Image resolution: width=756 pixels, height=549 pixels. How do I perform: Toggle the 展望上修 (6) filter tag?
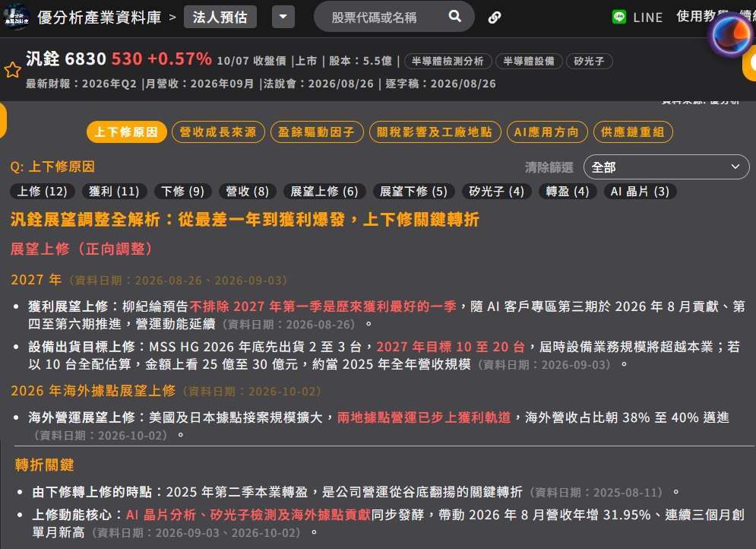(x=324, y=192)
